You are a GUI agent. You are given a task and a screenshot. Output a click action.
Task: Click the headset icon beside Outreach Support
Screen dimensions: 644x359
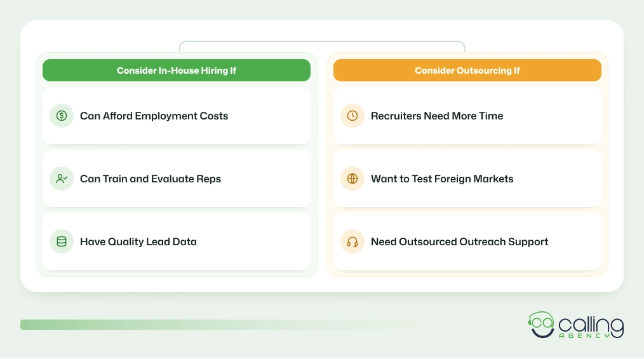pyautogui.click(x=352, y=241)
